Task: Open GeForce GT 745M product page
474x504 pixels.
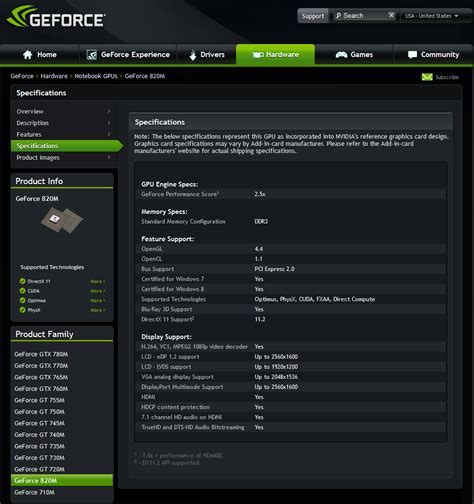Action: [39, 423]
